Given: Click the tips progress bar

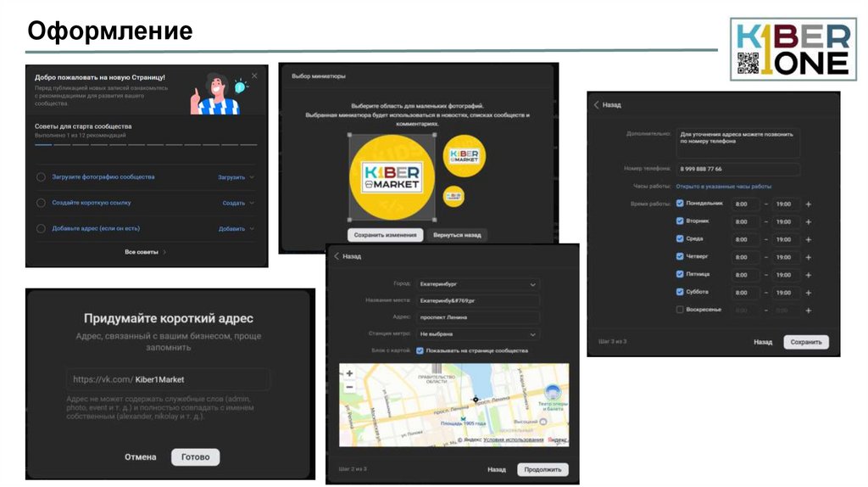Looking at the screenshot, I should pyautogui.click(x=146, y=145).
